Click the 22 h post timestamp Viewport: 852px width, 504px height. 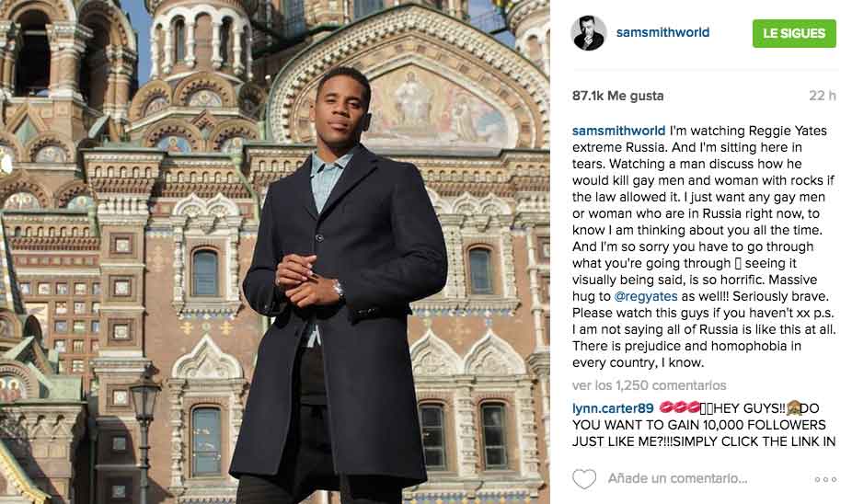[823, 96]
